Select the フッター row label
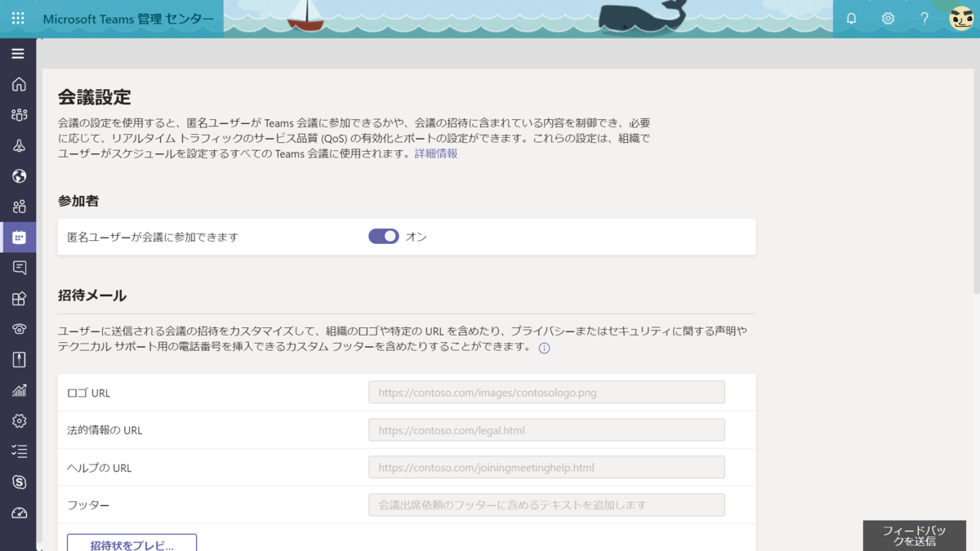980x551 pixels. point(88,505)
